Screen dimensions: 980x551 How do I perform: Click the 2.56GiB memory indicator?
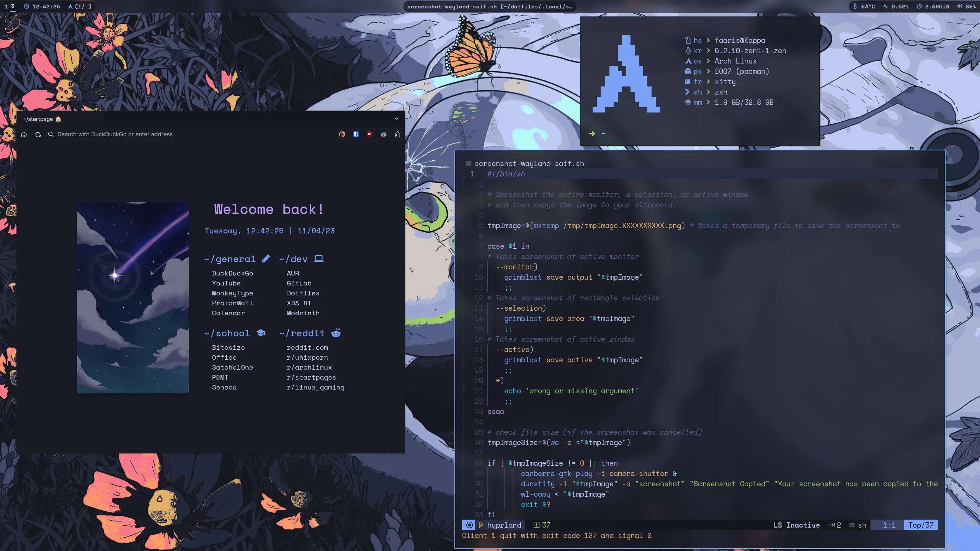[x=933, y=7]
